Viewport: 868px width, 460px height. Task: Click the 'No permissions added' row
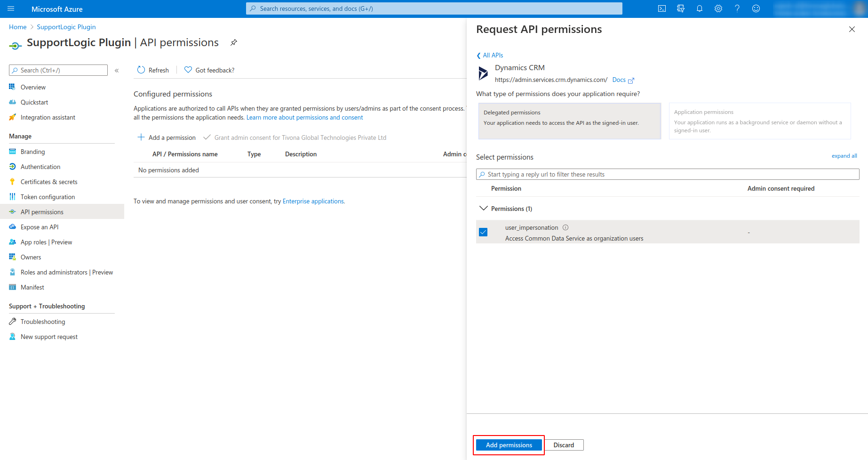pyautogui.click(x=300, y=170)
